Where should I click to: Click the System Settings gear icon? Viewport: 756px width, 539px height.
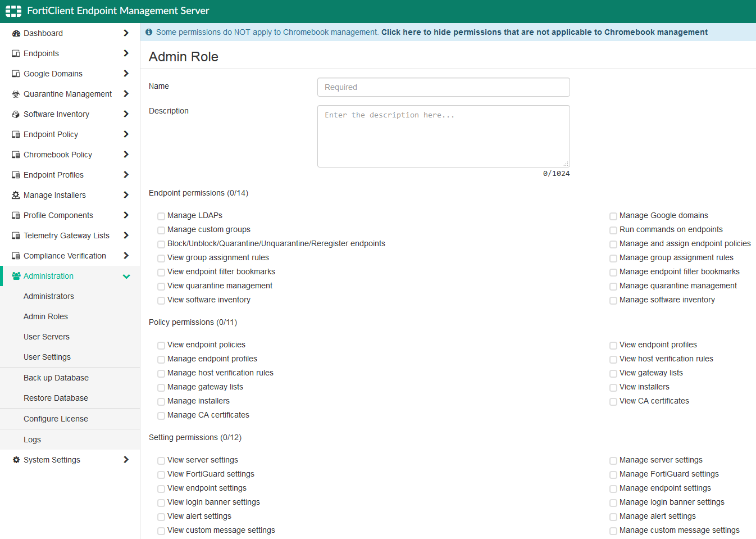tap(16, 460)
